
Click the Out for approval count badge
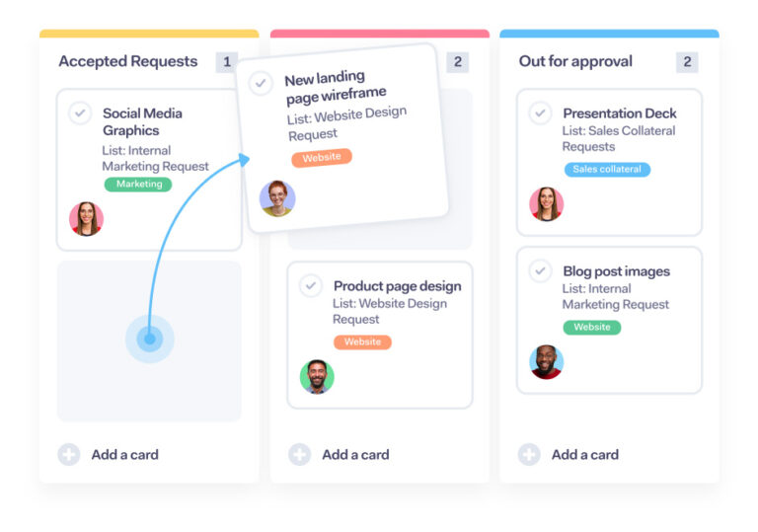pos(687,62)
